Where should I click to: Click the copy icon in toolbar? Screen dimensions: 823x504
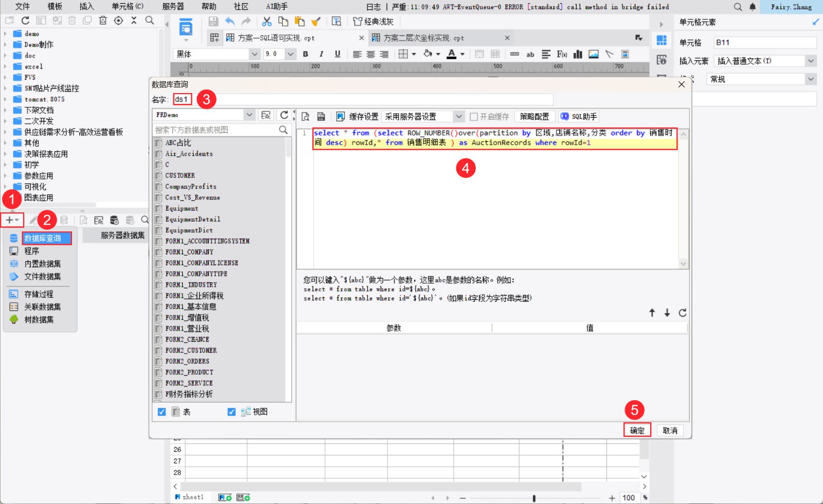283,22
